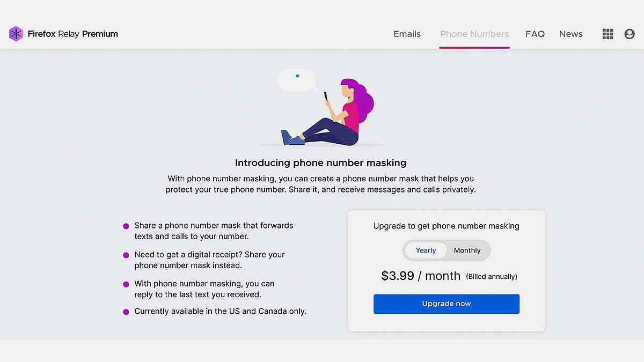
Task: Switch billing to Monthly
Action: coord(467,250)
